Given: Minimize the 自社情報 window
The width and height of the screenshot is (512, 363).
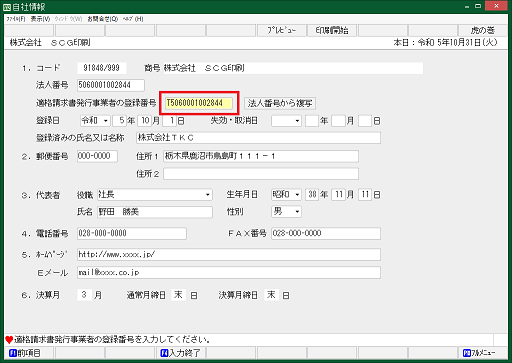Looking at the screenshot, I should tap(467, 6).
